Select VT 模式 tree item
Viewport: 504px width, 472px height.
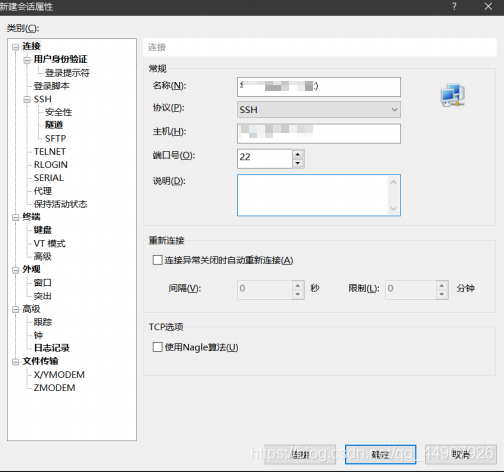50,243
